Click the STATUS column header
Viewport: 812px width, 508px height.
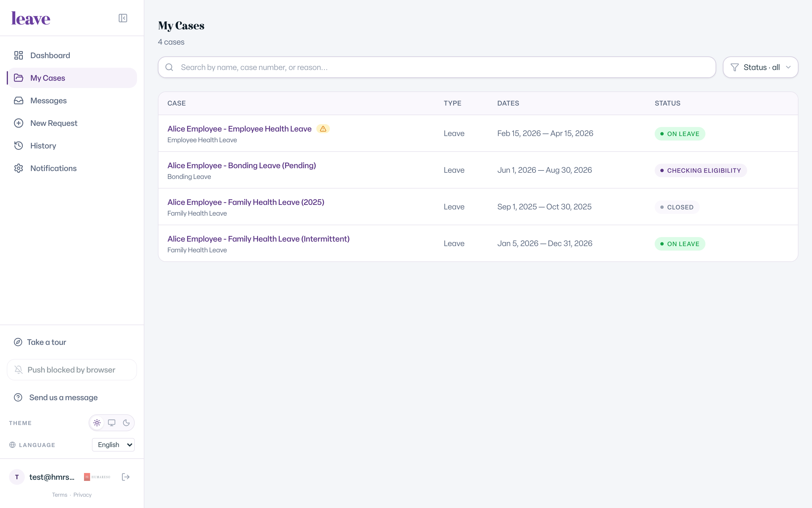pos(667,103)
